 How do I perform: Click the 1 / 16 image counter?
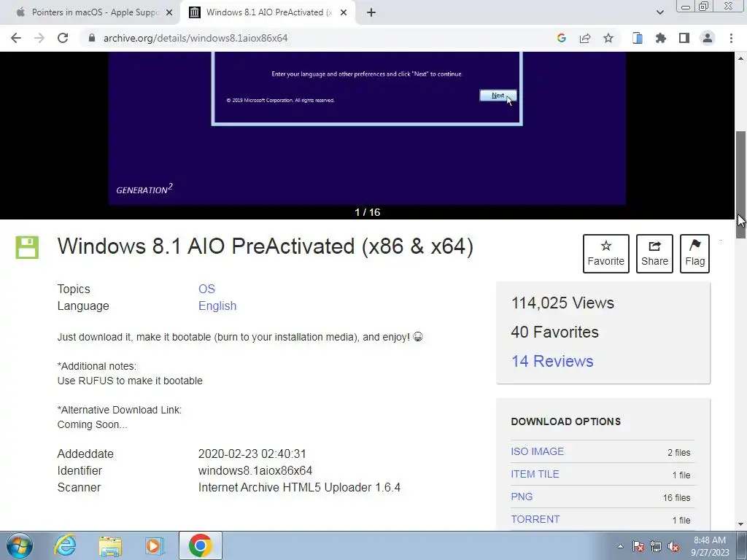368,212
